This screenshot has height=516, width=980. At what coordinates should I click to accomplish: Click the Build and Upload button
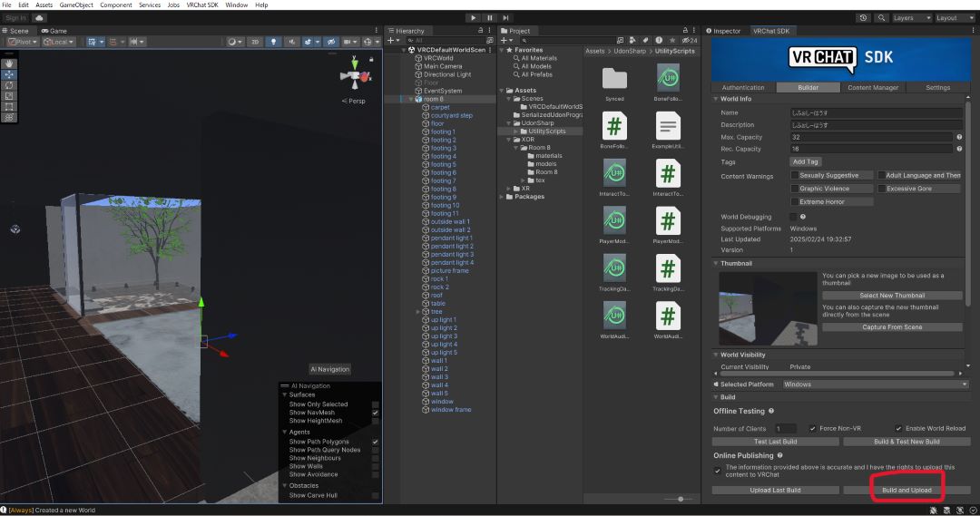click(906, 491)
